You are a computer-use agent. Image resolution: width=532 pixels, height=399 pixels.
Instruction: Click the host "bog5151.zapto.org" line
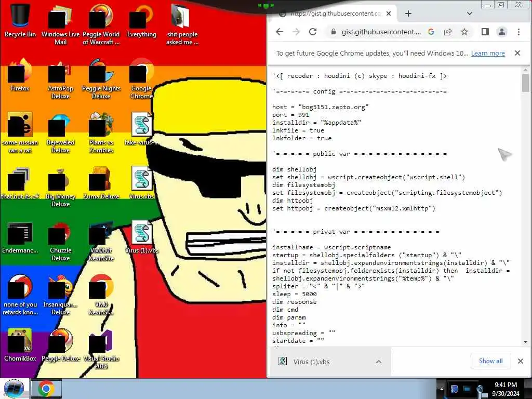(x=320, y=107)
